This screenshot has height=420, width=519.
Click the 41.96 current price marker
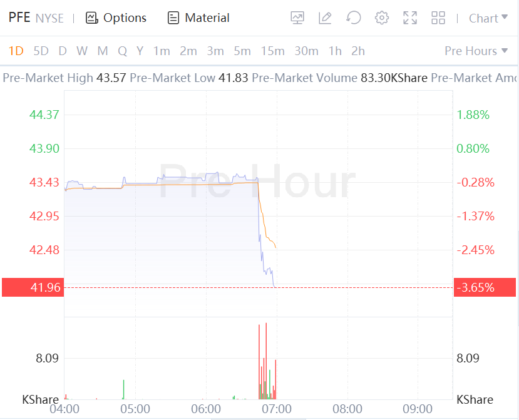[33, 288]
